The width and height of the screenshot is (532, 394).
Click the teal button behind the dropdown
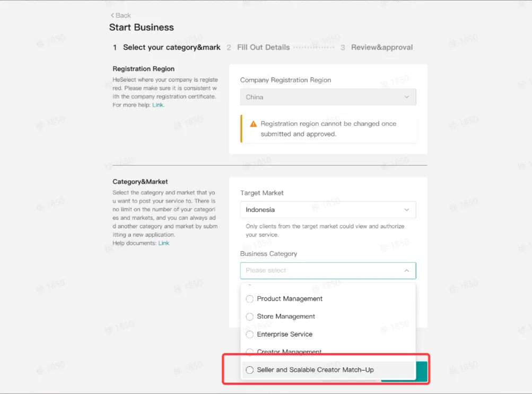tap(421, 372)
